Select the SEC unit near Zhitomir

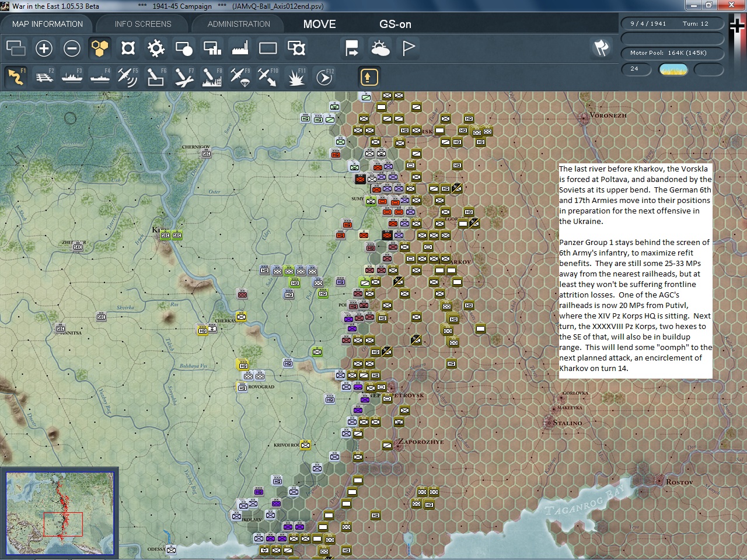[x=78, y=247]
